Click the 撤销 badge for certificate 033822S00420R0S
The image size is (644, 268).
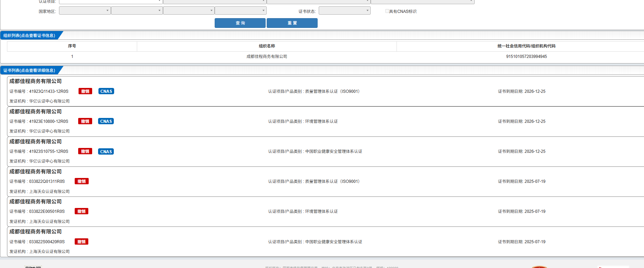coord(82,241)
